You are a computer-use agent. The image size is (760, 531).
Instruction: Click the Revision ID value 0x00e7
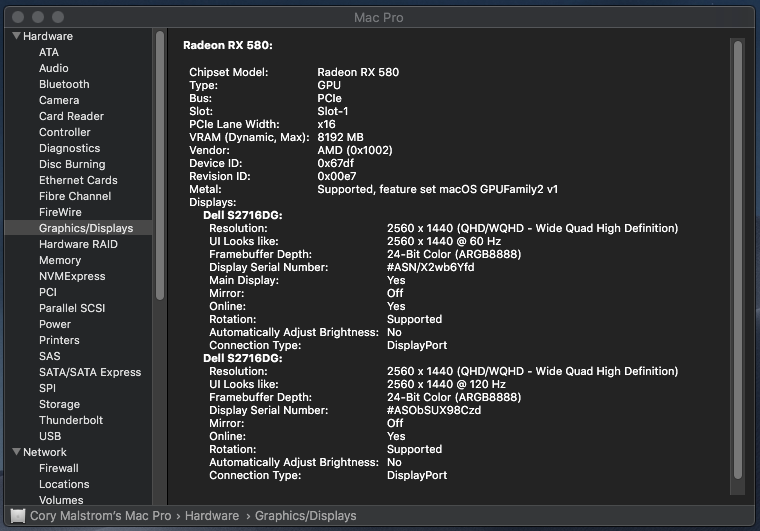click(336, 176)
